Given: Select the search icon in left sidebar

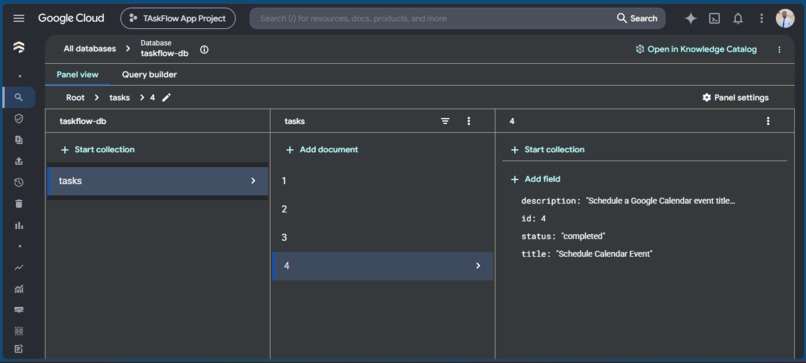Looking at the screenshot, I should pyautogui.click(x=19, y=97).
